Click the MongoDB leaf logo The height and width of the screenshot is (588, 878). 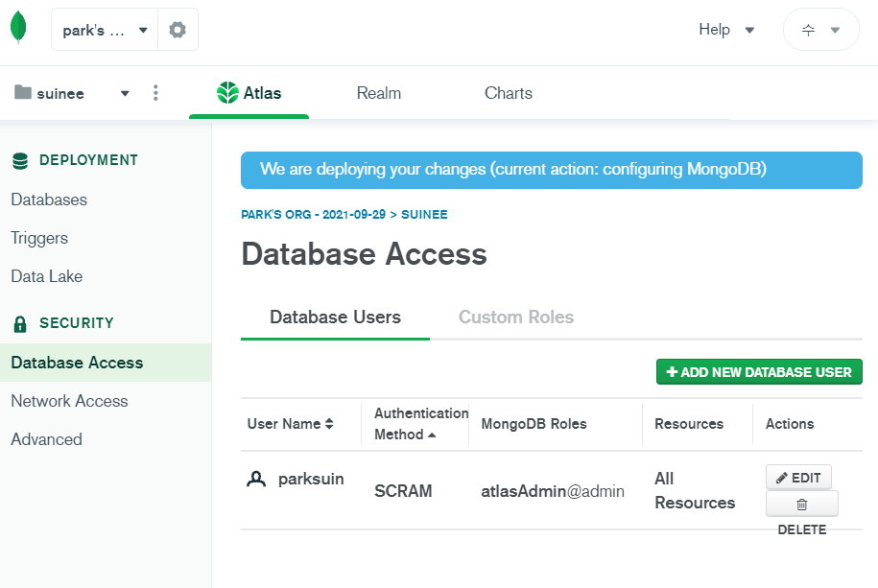tap(18, 28)
